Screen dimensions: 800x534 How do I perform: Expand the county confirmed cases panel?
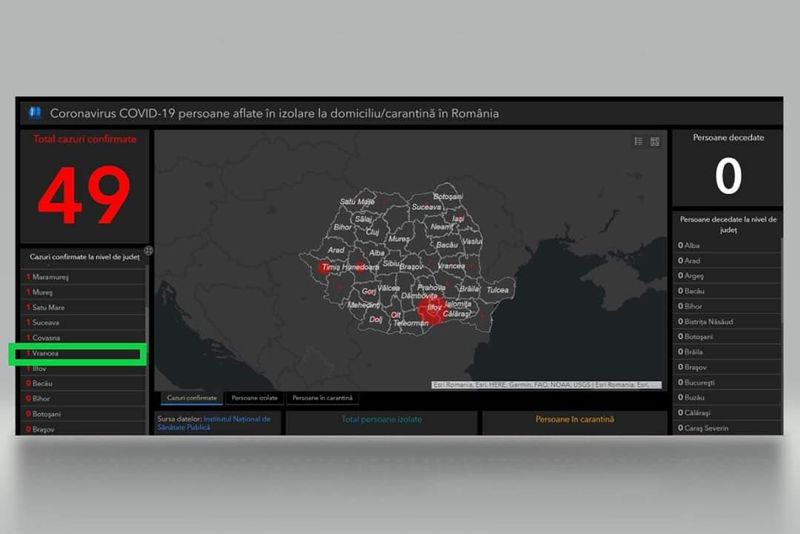click(x=148, y=250)
